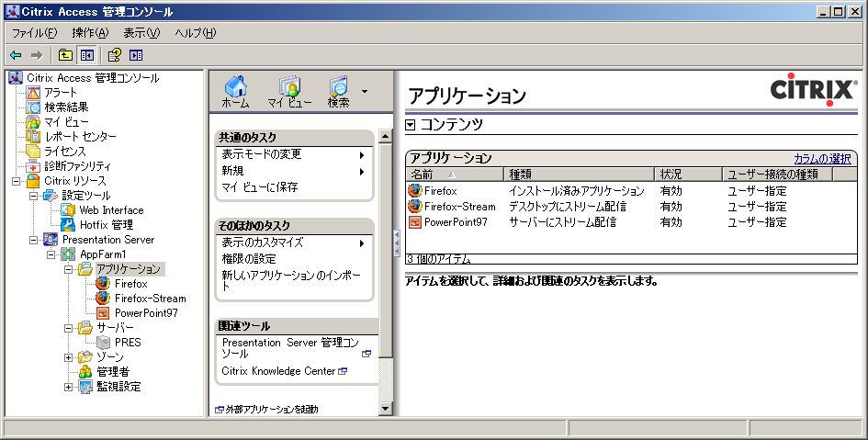
Task: Select the 管理者 people icon
Action: (x=85, y=371)
